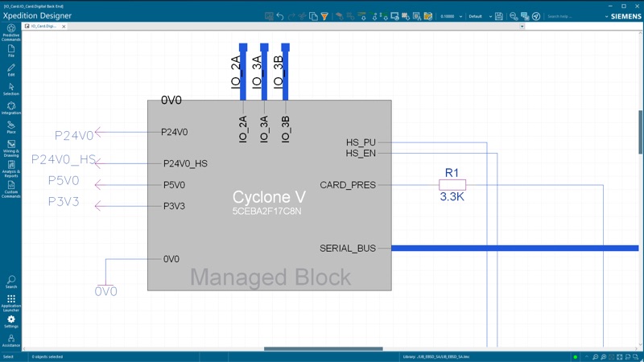Select the 3.3K resistor value
The image size is (644, 362).
[x=452, y=197]
